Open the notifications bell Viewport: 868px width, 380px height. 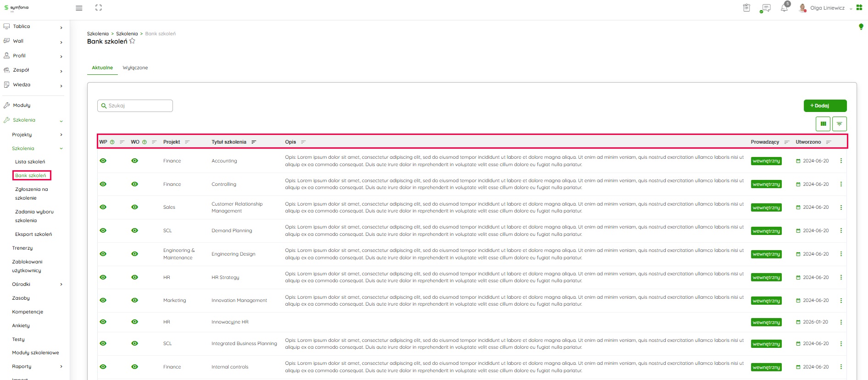pyautogui.click(x=784, y=8)
